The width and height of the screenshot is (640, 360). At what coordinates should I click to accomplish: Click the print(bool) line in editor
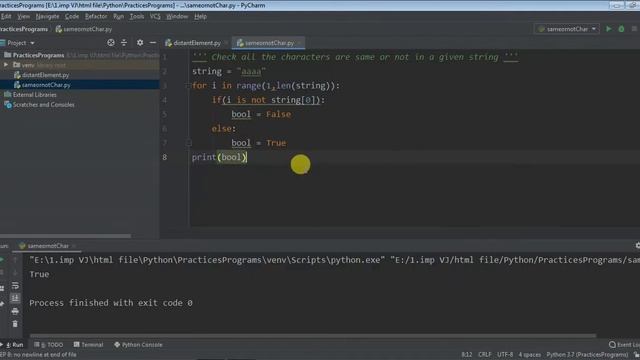pos(220,157)
